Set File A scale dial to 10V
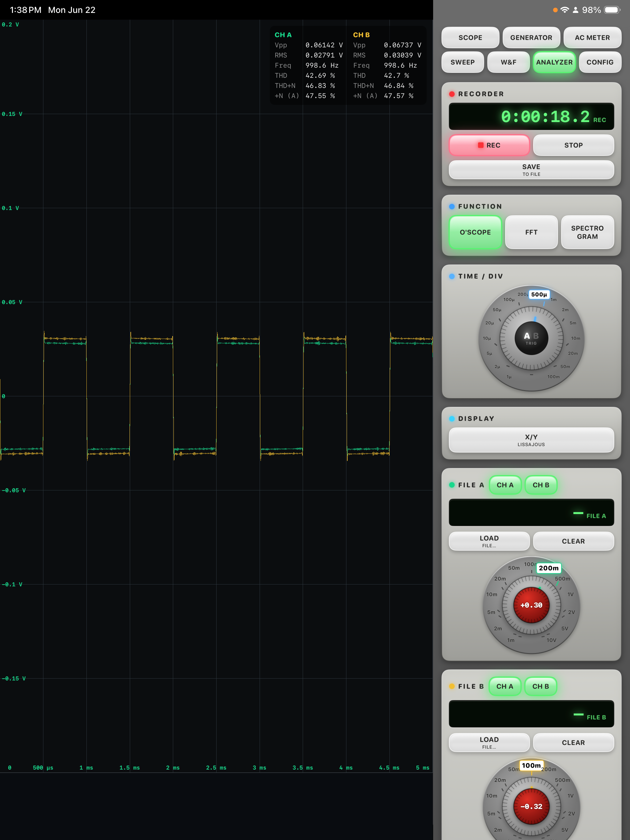The height and width of the screenshot is (840, 630). (551, 640)
